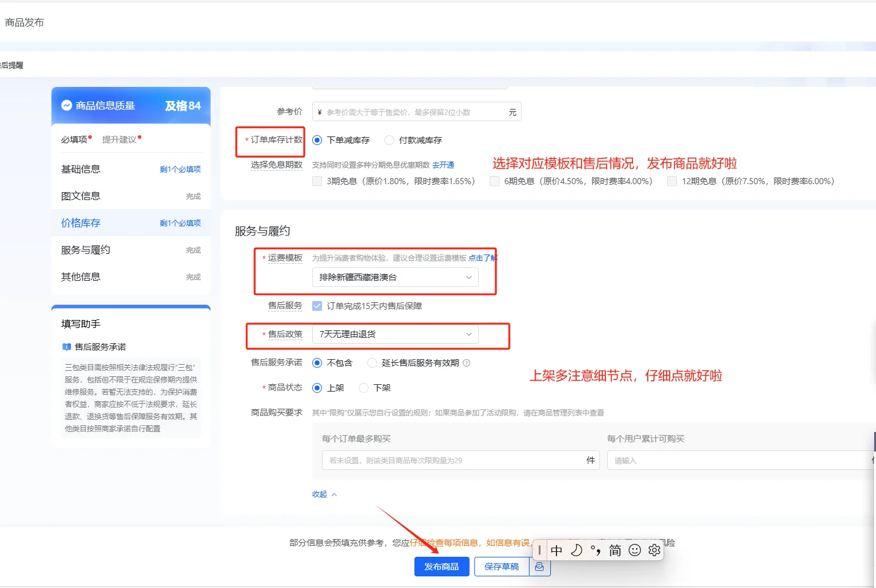Image resolution: width=876 pixels, height=588 pixels.
Task: Click 发布商品 button
Action: tap(441, 567)
